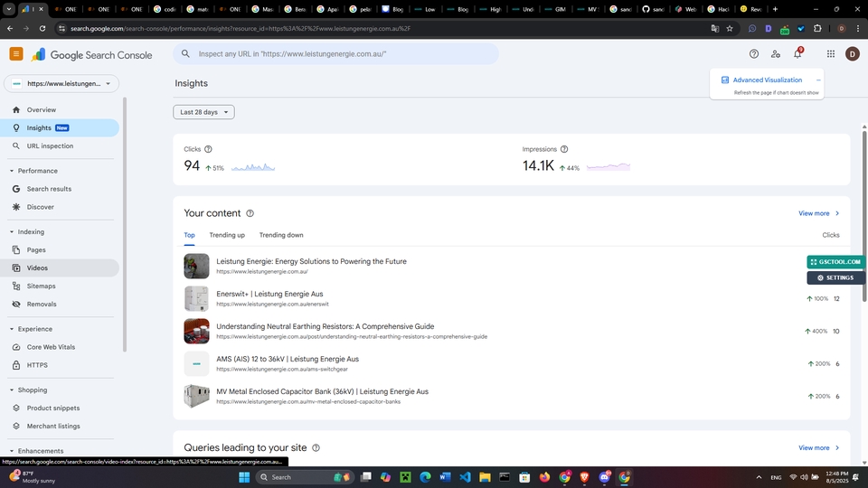Switch to the Trending down tab
This screenshot has height=488, width=868.
(x=281, y=235)
